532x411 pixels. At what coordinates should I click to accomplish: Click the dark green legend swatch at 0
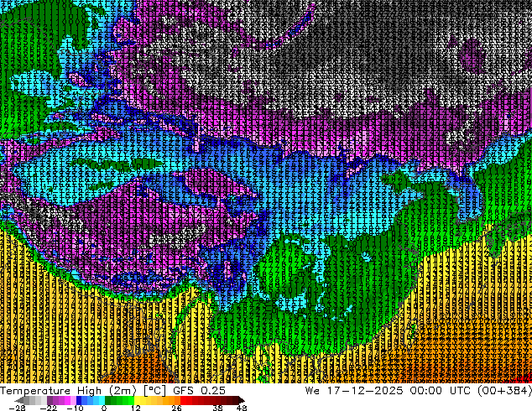108,400
